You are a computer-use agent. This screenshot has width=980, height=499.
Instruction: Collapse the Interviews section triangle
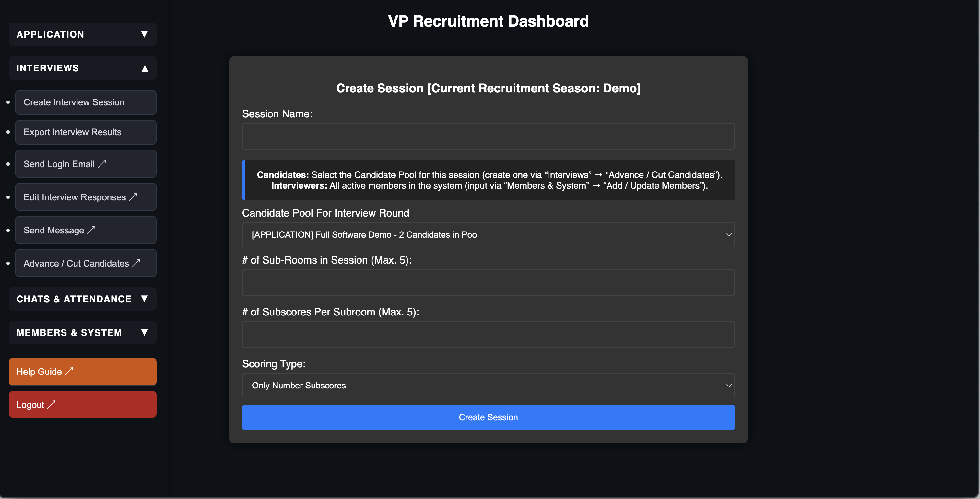click(145, 68)
